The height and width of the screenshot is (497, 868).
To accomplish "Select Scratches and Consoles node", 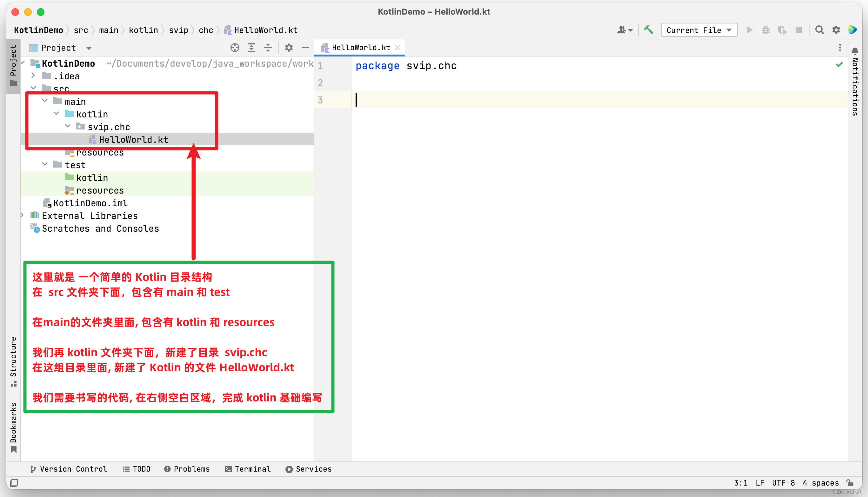I will (x=167, y=229).
